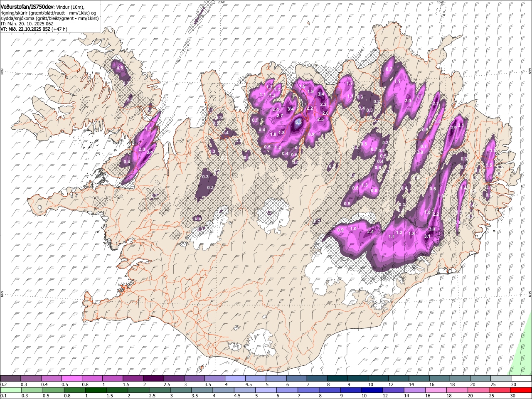The width and height of the screenshot is (532, 399).
Task: Pick the darkest green 1 swatch, lower scale
Action: (96, 390)
